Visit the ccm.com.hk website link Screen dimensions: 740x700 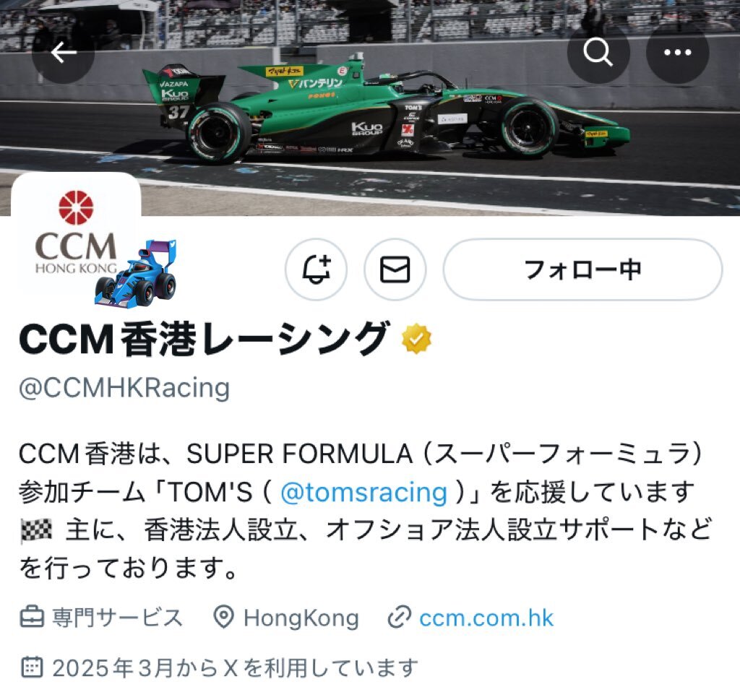click(486, 618)
